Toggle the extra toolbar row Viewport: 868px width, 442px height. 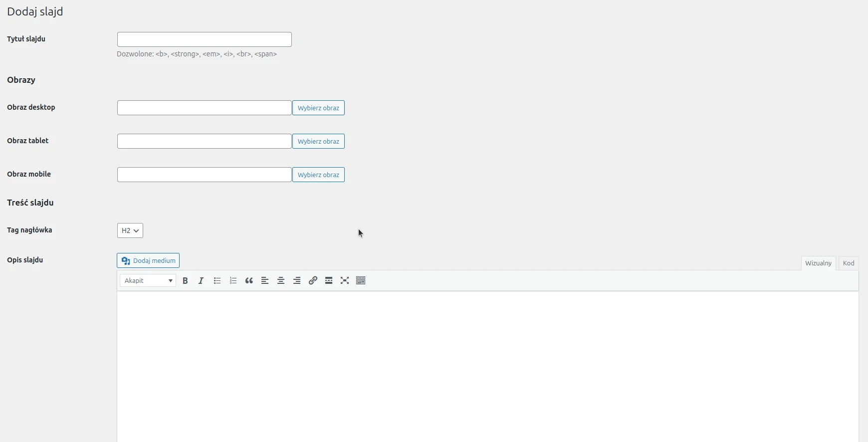361,281
